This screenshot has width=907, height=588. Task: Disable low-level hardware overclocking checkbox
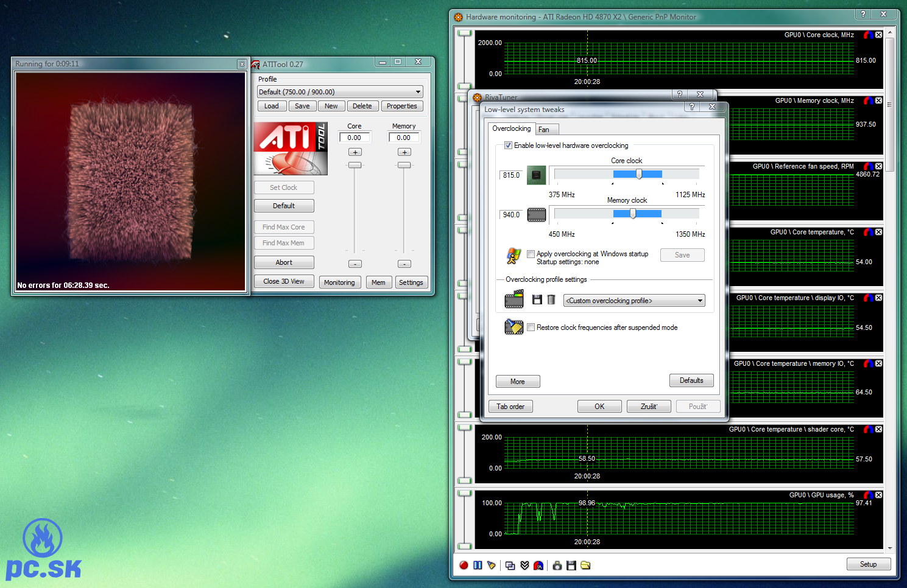point(508,145)
